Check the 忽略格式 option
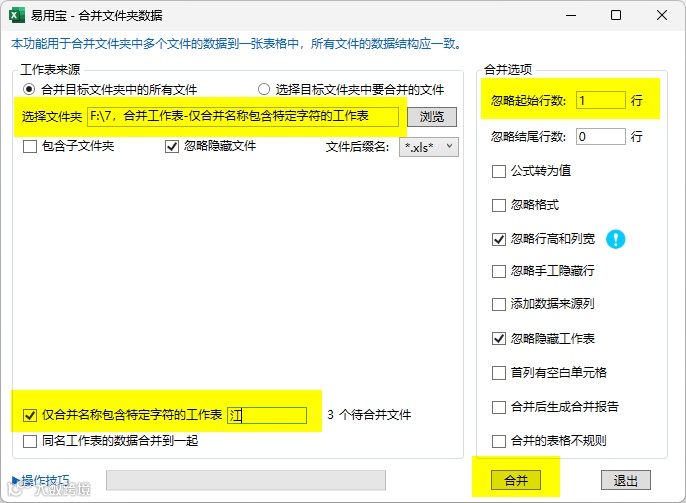The height and width of the screenshot is (503, 686). point(499,205)
